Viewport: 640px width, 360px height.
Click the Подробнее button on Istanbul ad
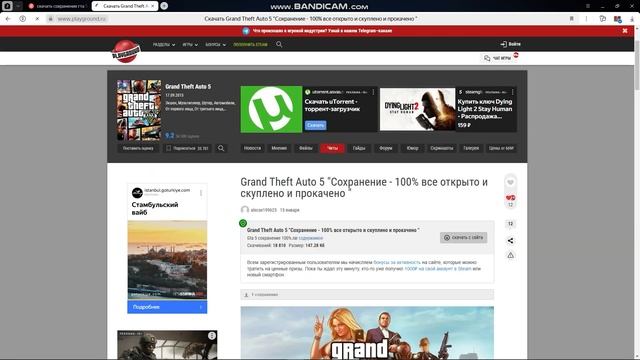(167, 307)
